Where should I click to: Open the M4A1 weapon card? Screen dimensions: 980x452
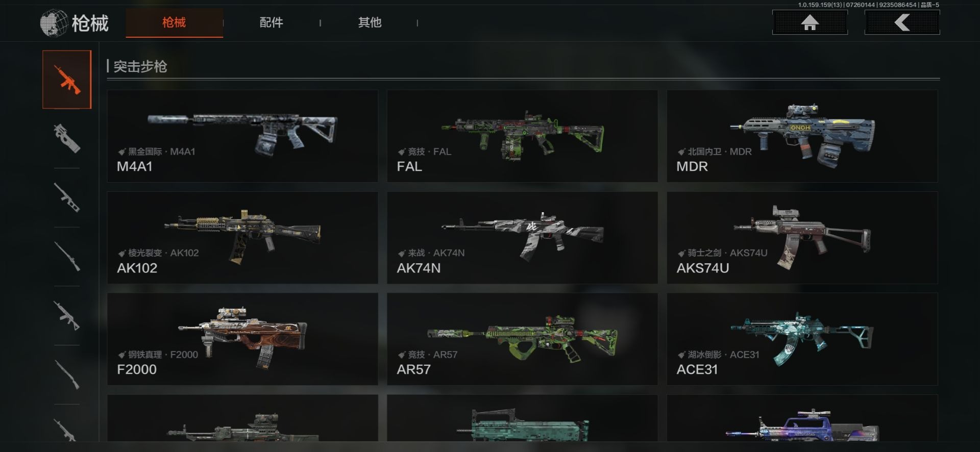pos(242,136)
